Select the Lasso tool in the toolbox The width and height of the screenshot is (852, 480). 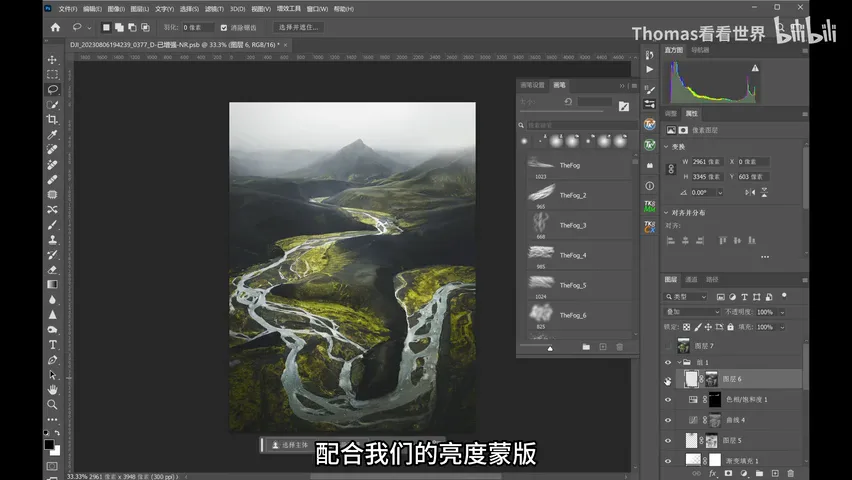tap(52, 89)
